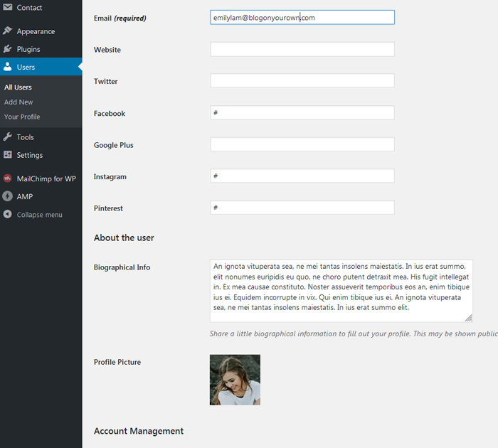Click the profile picture thumbnail
Screen dimensions: 498x448
click(x=235, y=380)
